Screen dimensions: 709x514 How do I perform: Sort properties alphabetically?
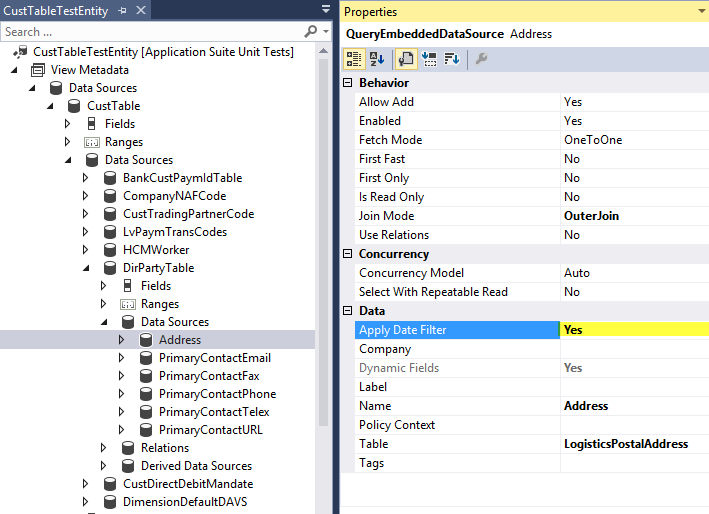[x=376, y=59]
